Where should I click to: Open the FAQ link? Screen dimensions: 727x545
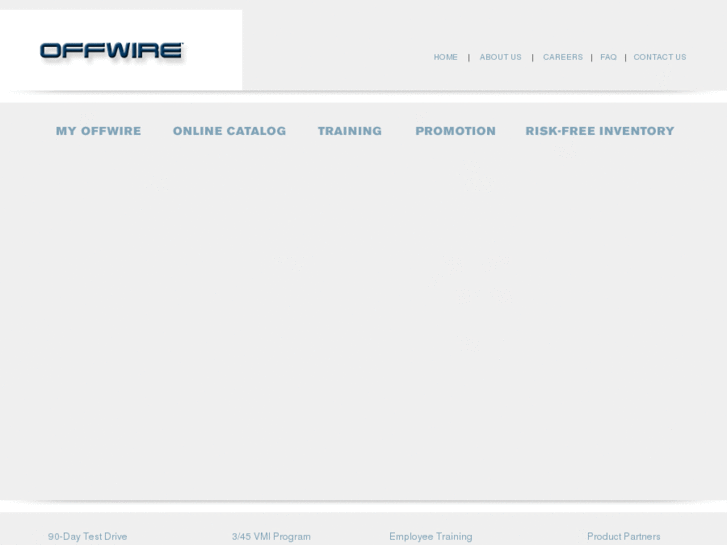(608, 57)
